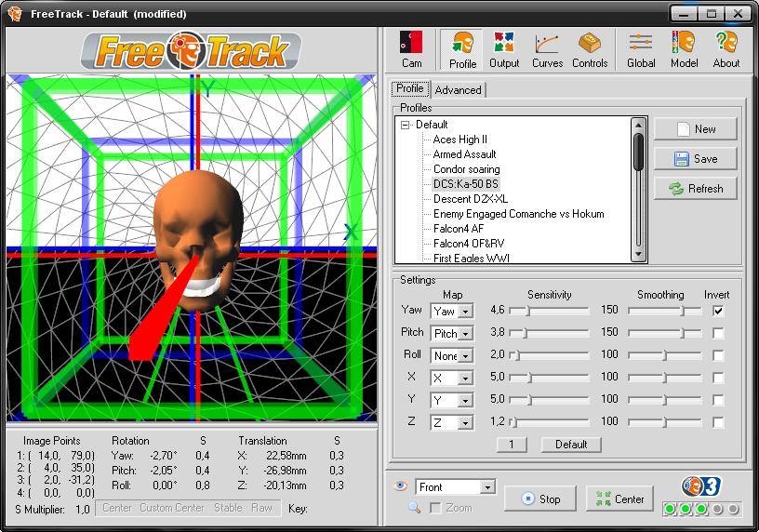This screenshot has height=532, width=759.
Task: Click the 3D skull preview view
Action: [192, 247]
